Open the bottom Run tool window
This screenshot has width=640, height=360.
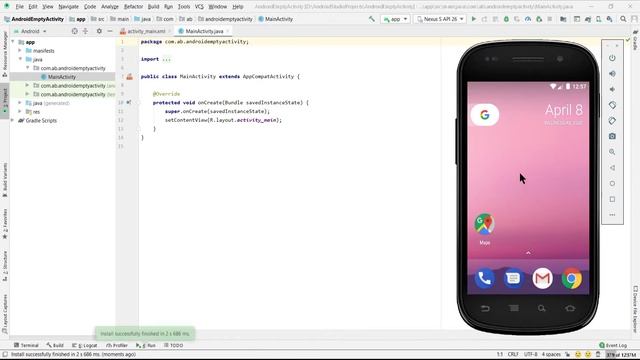tap(146, 345)
